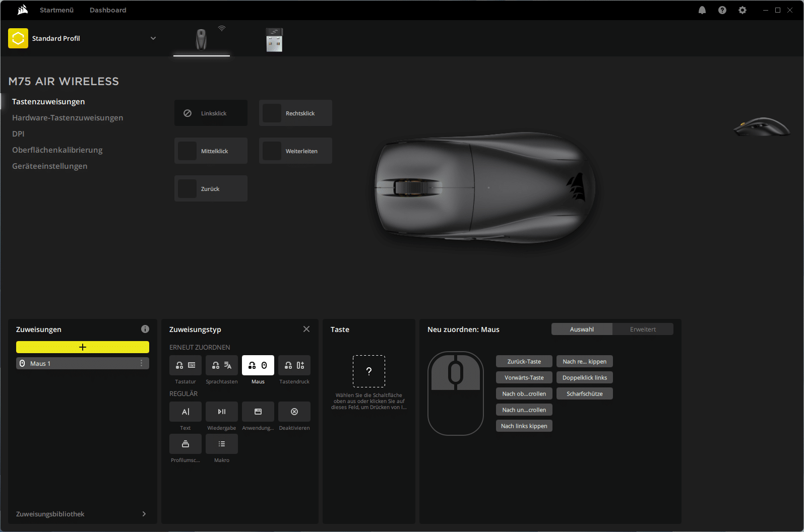Viewport: 804px width, 532px height.
Task: Select the USB dongle device thumbnail
Action: pyautogui.click(x=274, y=40)
